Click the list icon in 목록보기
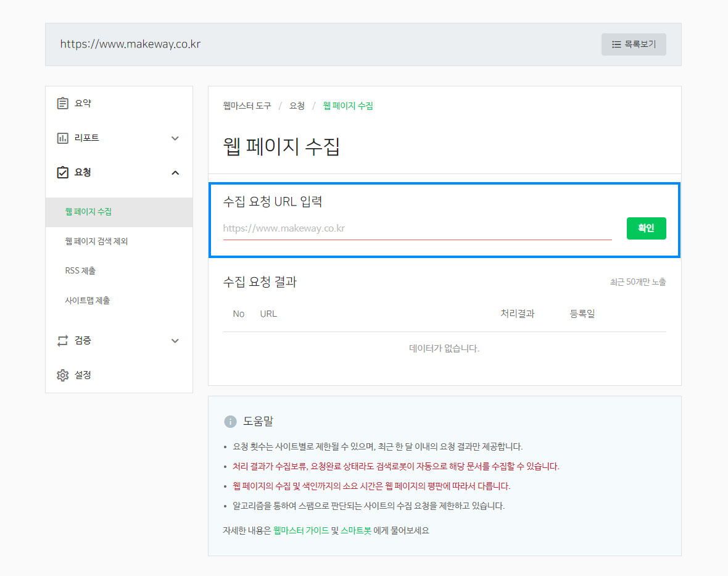The width and height of the screenshot is (728, 576). tap(616, 44)
